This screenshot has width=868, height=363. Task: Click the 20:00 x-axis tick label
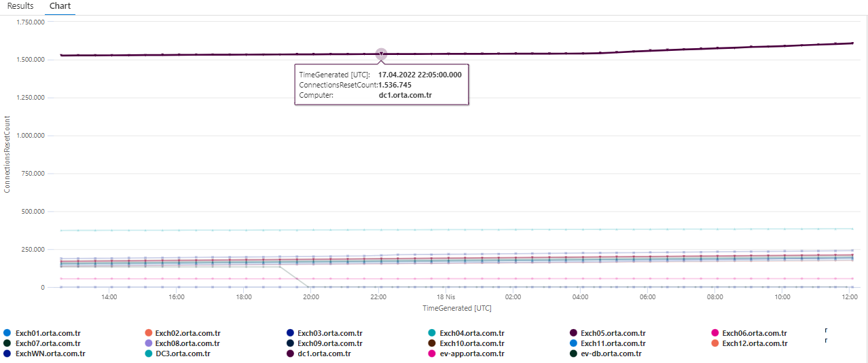(311, 297)
